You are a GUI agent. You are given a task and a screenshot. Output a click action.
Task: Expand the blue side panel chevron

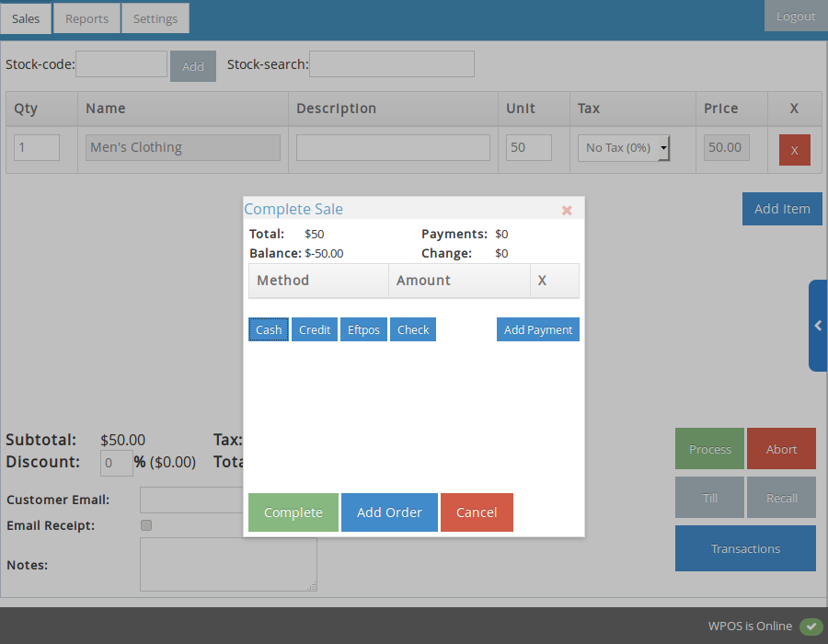818,325
